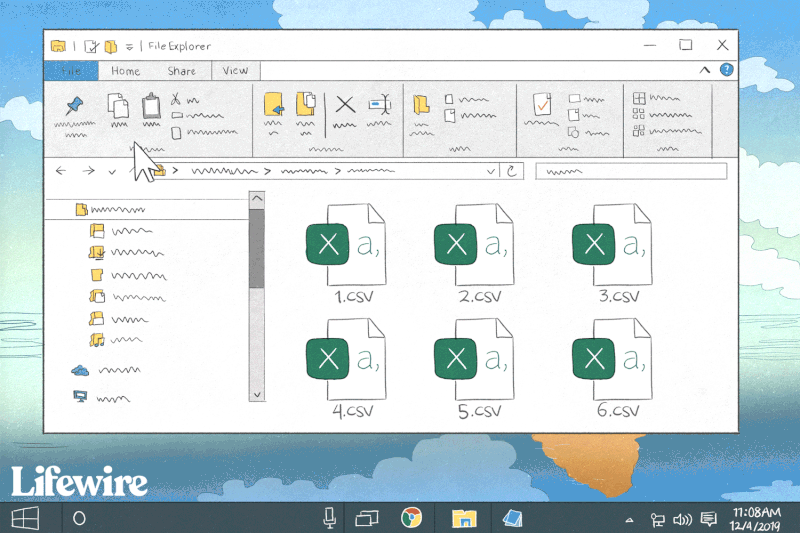The image size is (800, 533).
Task: Click the Copy path small ribbon item
Action: coord(197,116)
